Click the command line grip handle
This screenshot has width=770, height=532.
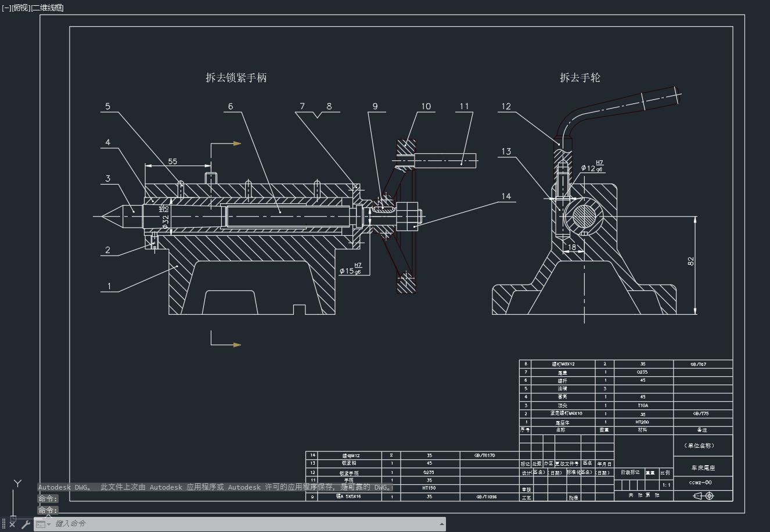(x=3, y=524)
